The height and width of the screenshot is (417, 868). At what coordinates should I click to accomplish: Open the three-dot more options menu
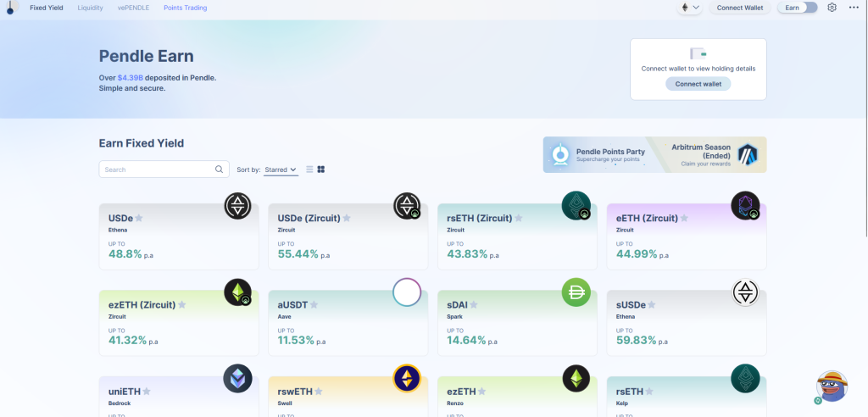(853, 8)
